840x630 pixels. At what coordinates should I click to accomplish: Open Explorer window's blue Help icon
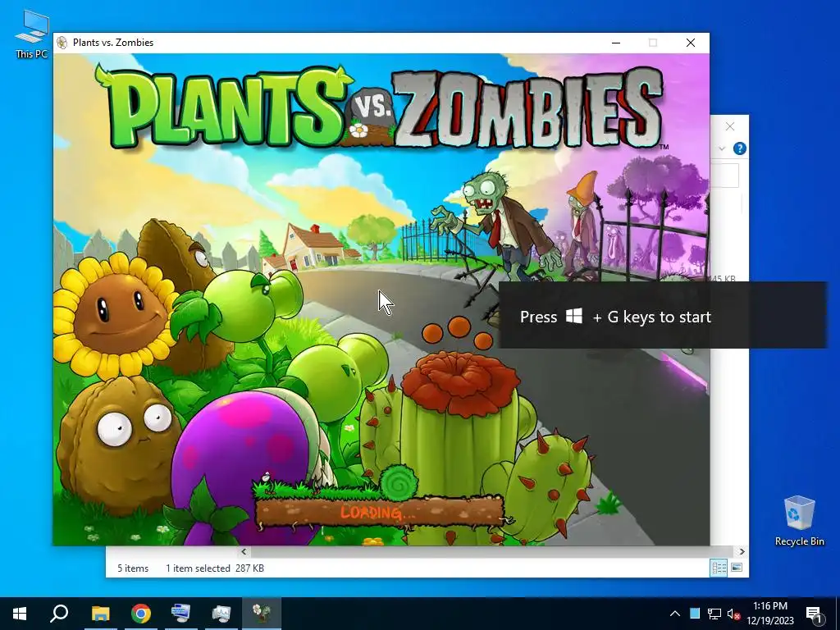(x=739, y=148)
